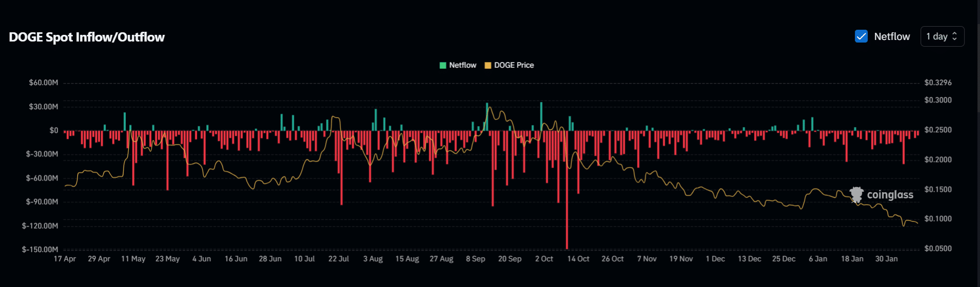
Task: Click the $30.00M left axis label
Action: pos(44,107)
